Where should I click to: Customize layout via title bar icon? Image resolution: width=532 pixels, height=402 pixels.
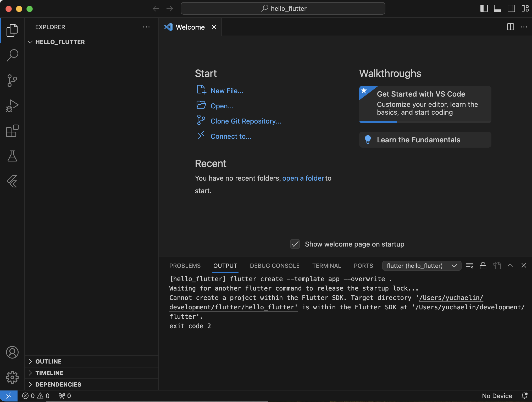click(525, 9)
